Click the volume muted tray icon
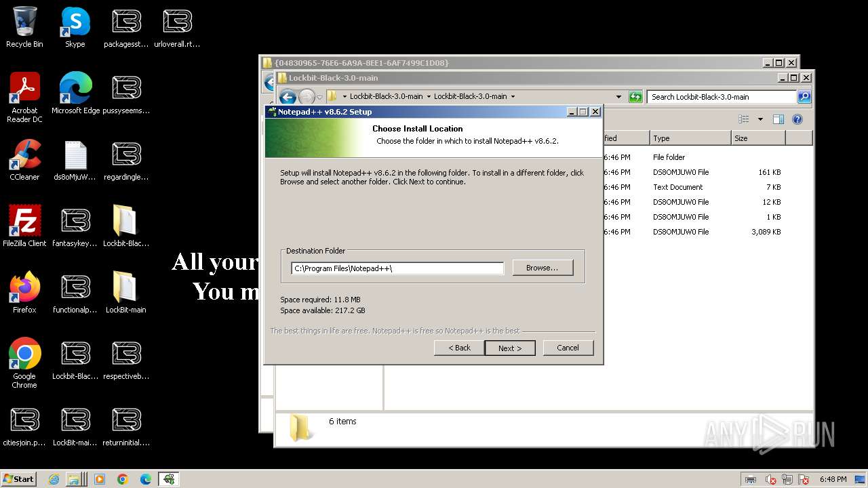Screen dimensions: 868x488 point(771,480)
